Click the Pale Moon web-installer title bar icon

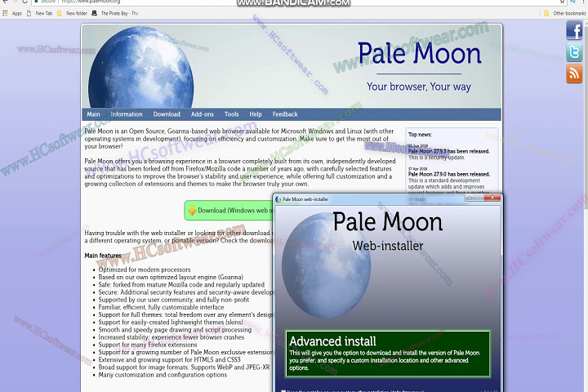[278, 198]
